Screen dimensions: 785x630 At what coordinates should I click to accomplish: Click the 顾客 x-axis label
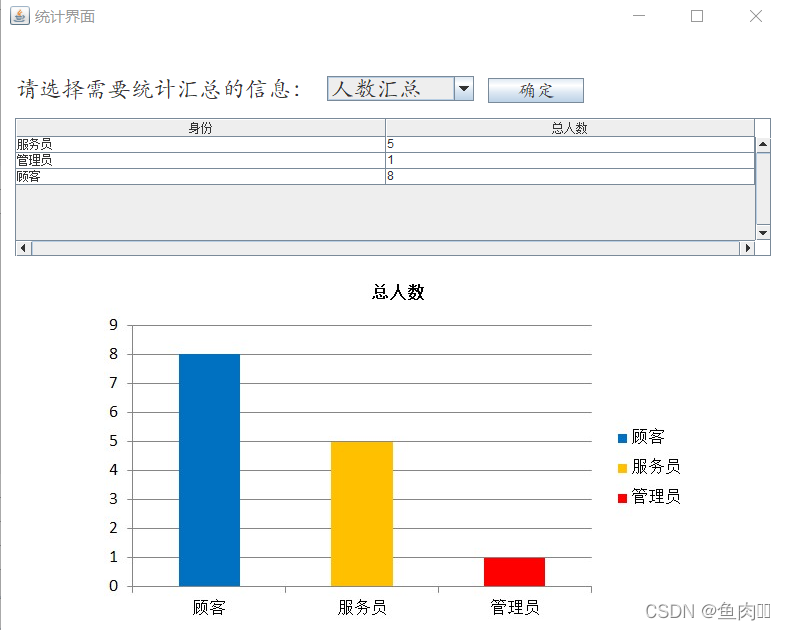coord(209,607)
